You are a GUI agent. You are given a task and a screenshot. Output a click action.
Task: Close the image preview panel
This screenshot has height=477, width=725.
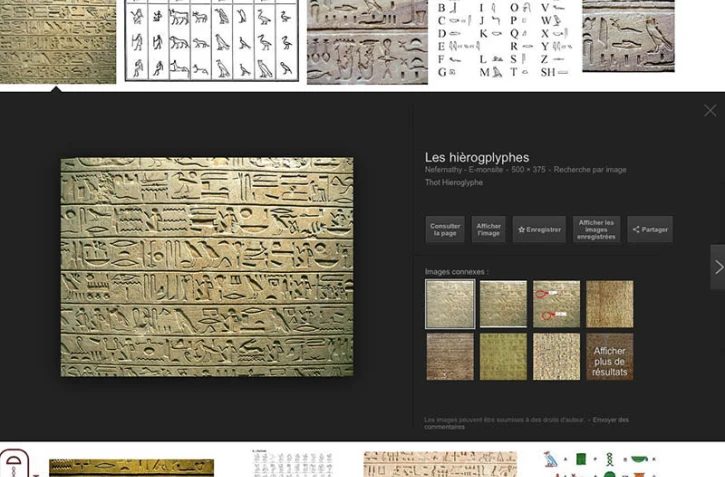[x=710, y=111]
